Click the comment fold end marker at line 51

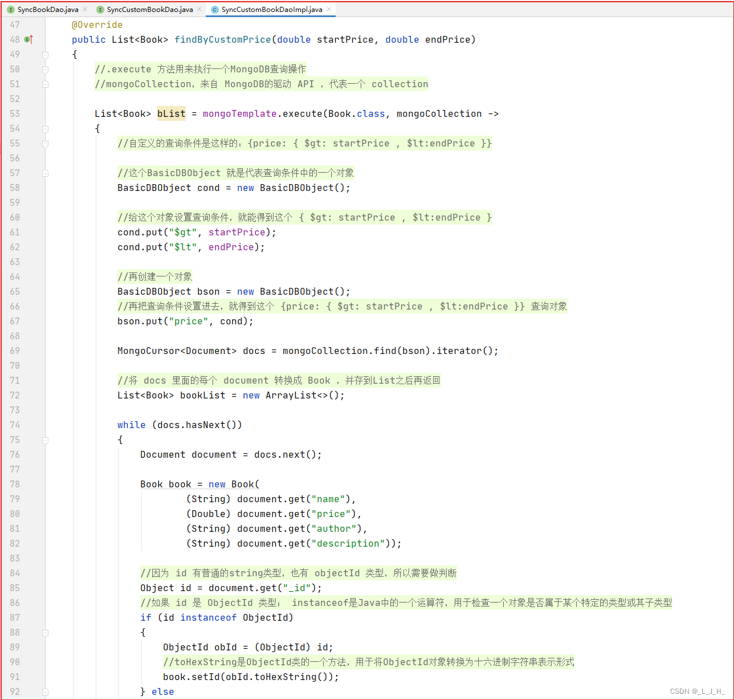click(45, 84)
